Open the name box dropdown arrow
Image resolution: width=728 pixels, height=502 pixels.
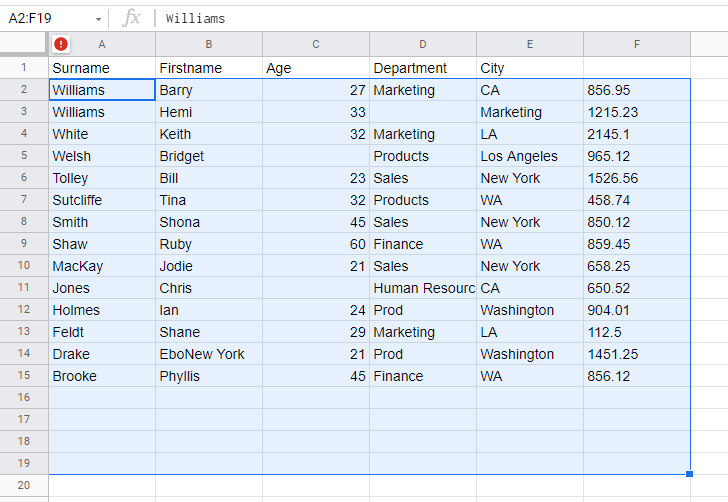point(98,19)
